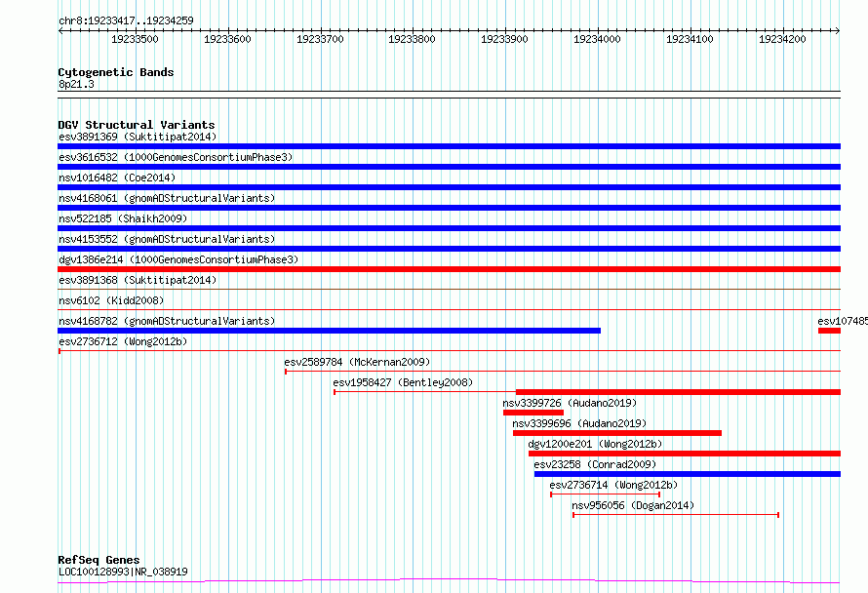The image size is (868, 593).
Task: Click esv2589784 (McKernan2009) label
Action: pos(357,362)
